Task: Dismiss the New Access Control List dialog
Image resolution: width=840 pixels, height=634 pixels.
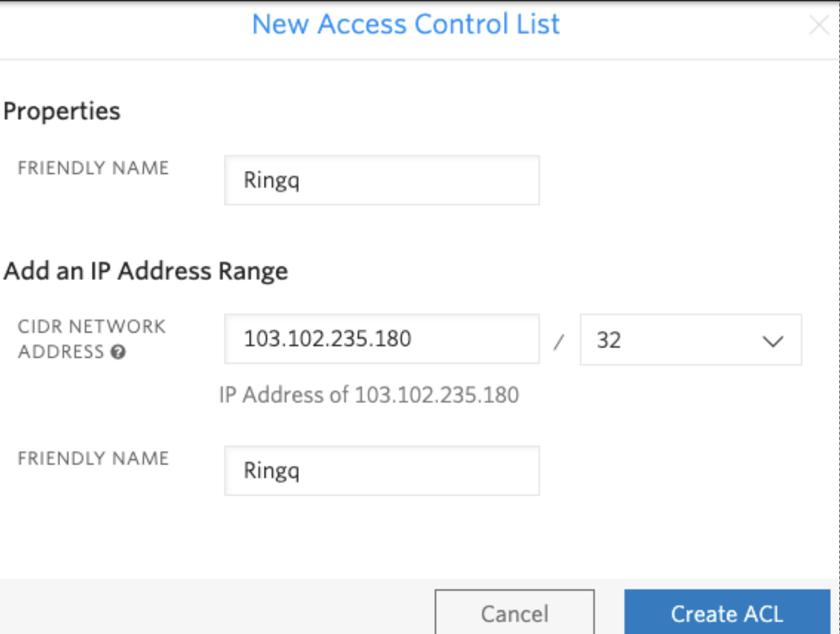Action: [819, 25]
